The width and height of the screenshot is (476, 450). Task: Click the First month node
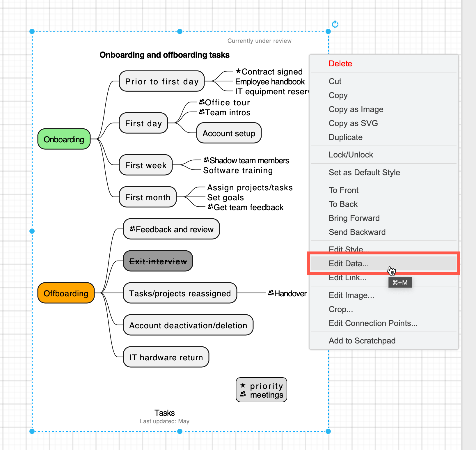(148, 197)
